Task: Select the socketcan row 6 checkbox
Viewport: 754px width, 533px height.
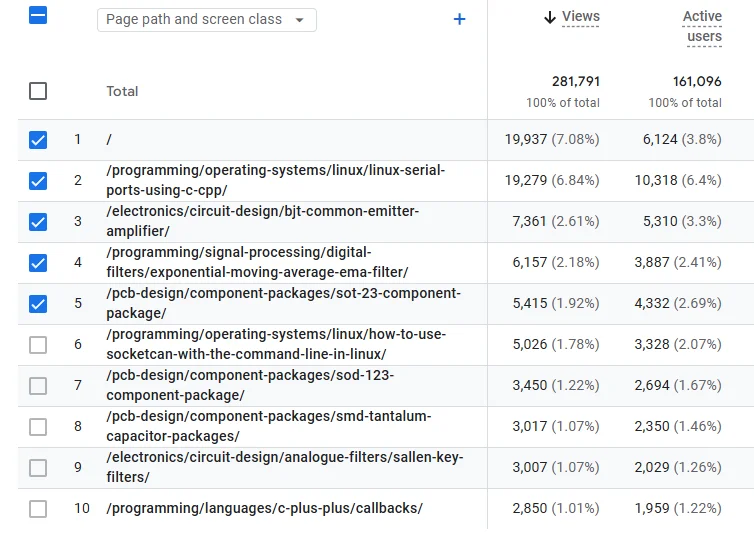Action: [38, 345]
